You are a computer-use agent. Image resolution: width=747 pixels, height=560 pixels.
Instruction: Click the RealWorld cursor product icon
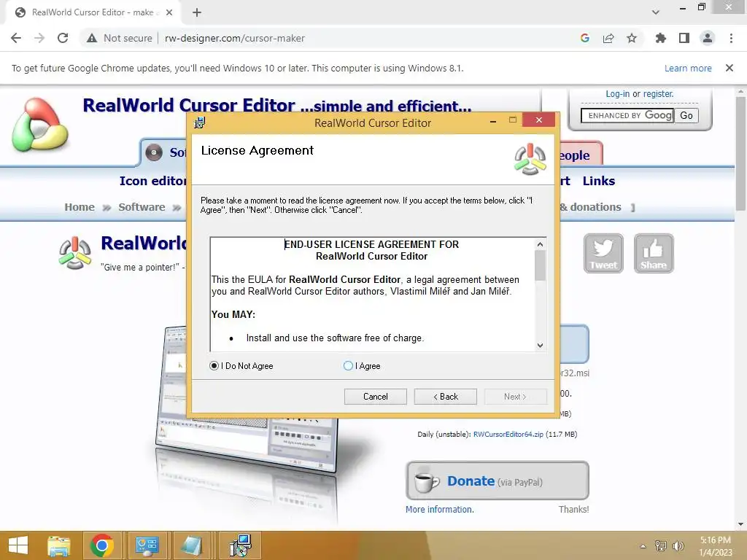(x=75, y=253)
